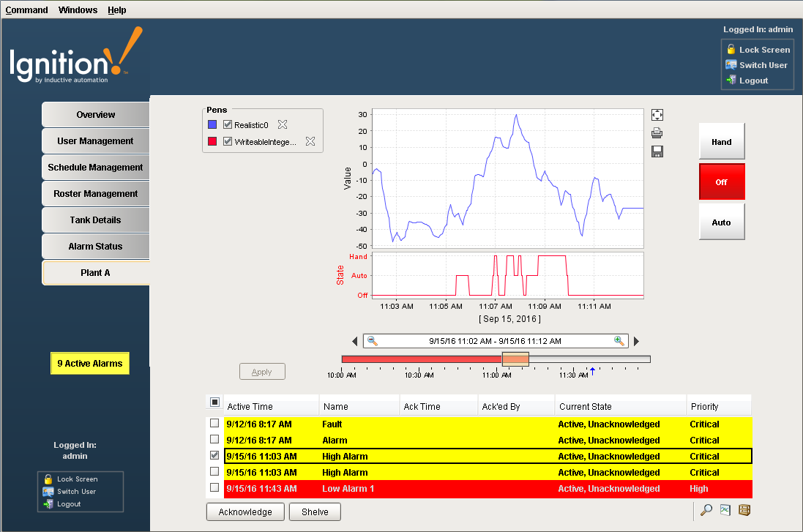Remove the Realistic0 pen with its X
Screen dimensions: 803x532
283,125
